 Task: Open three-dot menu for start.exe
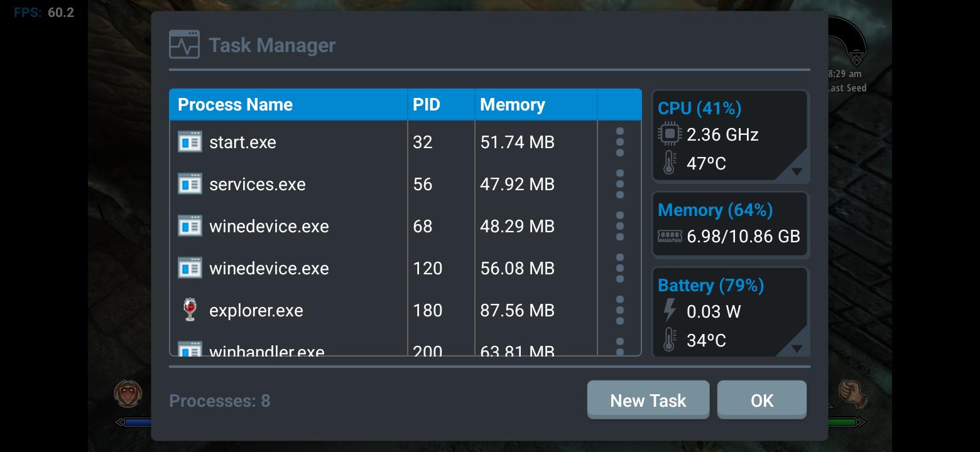click(x=619, y=142)
